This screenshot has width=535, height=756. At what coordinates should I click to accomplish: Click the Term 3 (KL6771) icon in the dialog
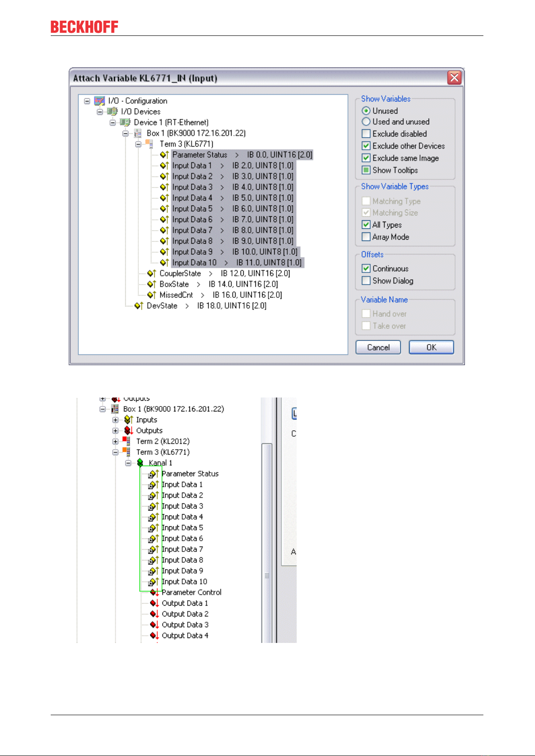(x=149, y=144)
